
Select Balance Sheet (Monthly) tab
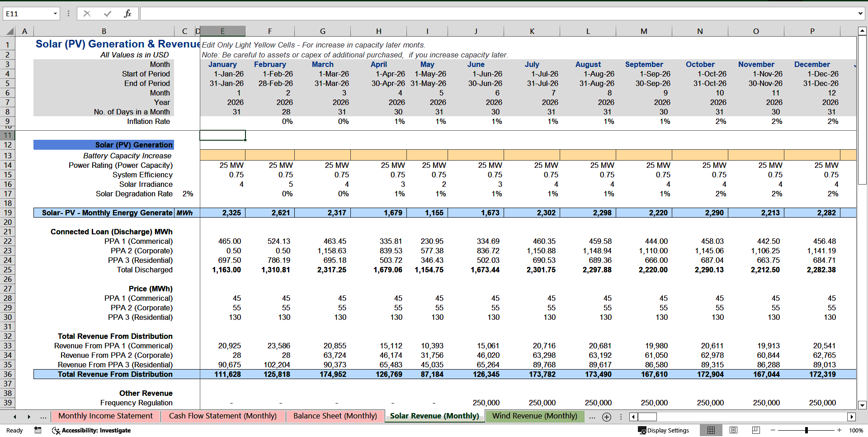point(335,416)
